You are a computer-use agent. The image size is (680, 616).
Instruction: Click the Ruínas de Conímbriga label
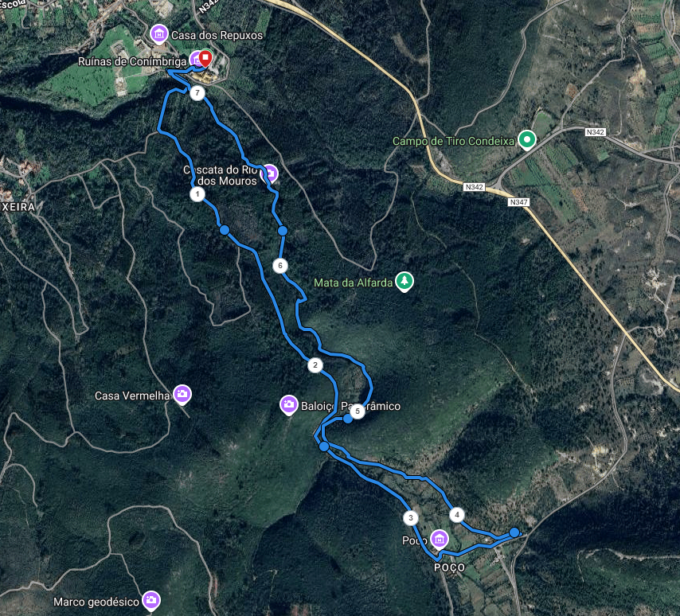click(x=132, y=61)
